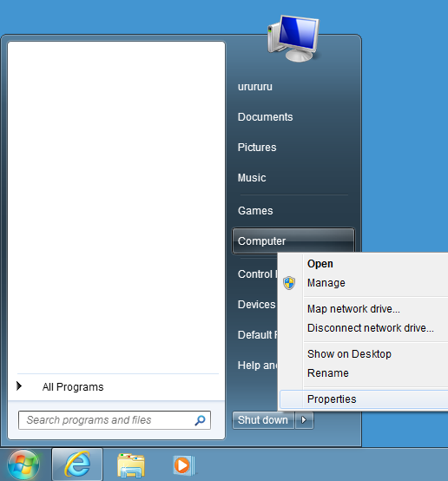Image resolution: width=448 pixels, height=481 pixels.
Task: Open the Documents link
Action: [265, 117]
